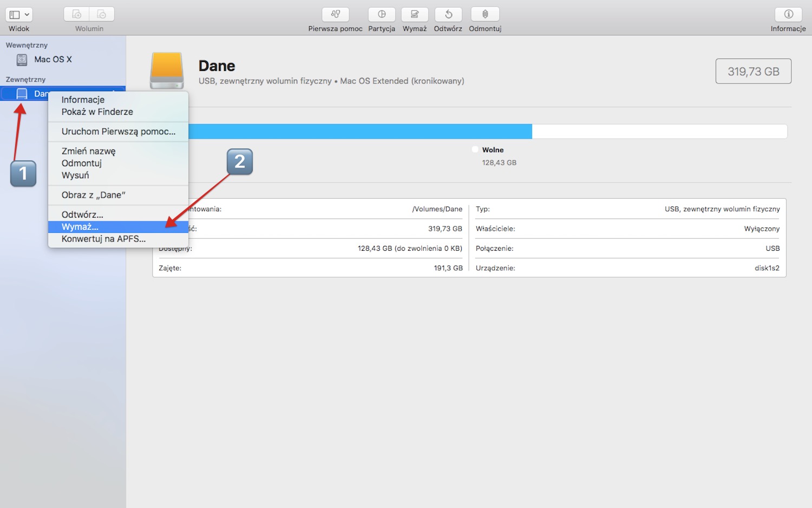812x508 pixels.
Task: Click Zmień nazwę in the context menu
Action: (88, 151)
